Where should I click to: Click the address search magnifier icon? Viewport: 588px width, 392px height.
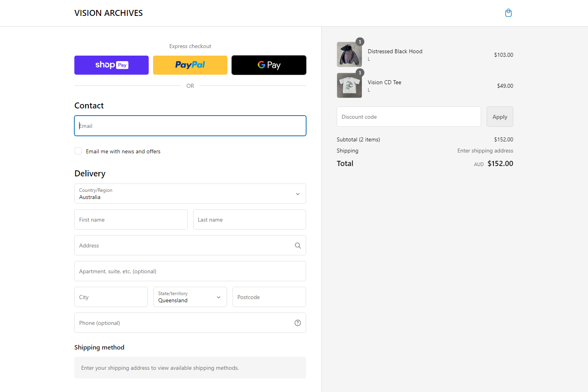tap(298, 245)
